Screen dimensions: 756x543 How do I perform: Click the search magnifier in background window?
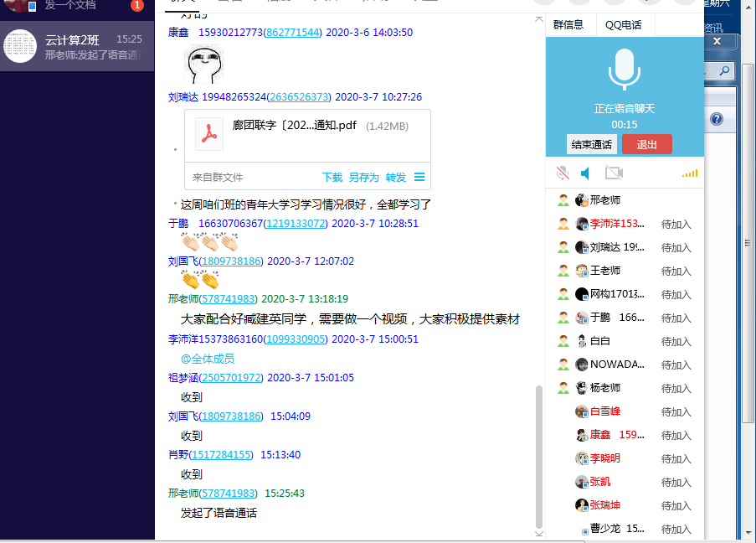pos(723,71)
